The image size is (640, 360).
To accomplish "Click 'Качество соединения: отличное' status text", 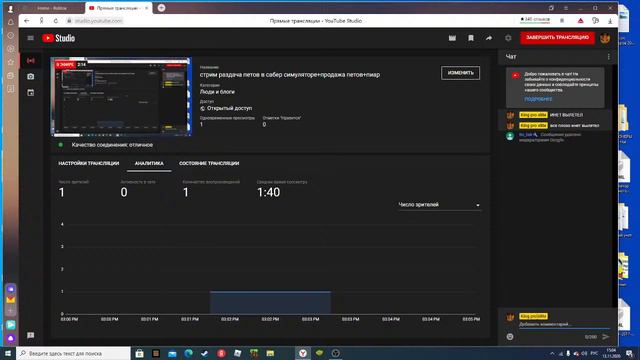I will coord(112,145).
